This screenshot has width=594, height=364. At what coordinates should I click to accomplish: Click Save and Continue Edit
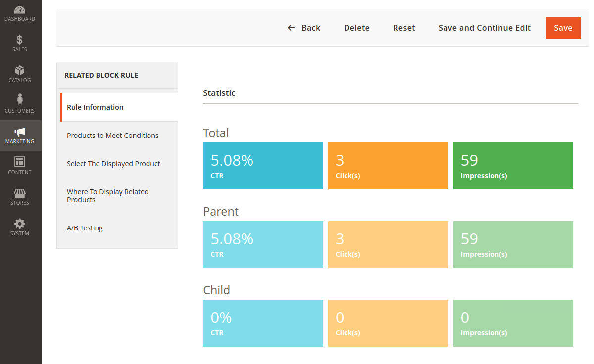[485, 28]
